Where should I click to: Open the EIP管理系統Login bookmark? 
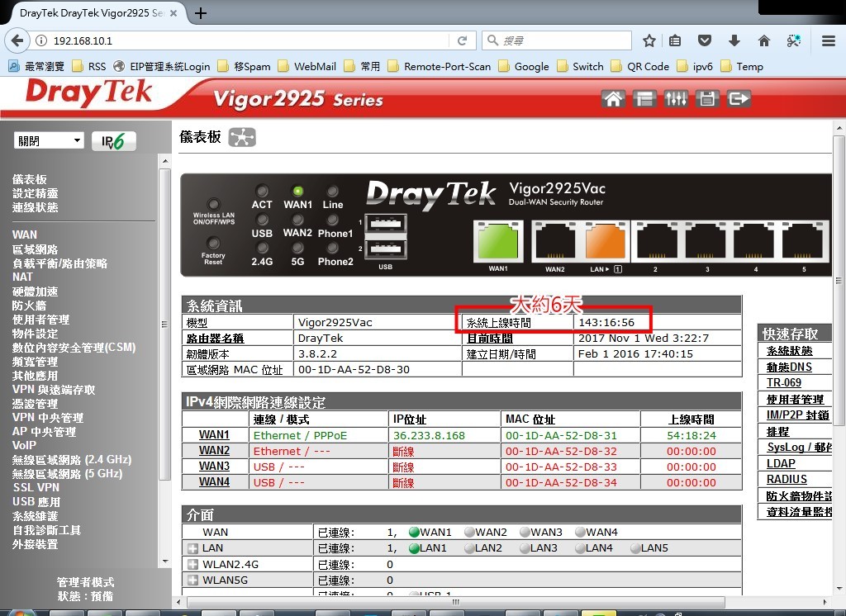(x=162, y=66)
